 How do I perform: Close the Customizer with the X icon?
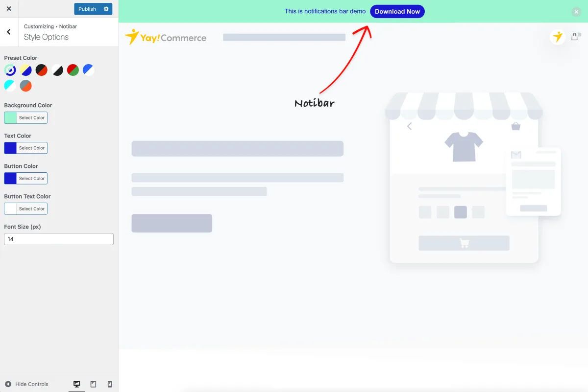pyautogui.click(x=9, y=9)
